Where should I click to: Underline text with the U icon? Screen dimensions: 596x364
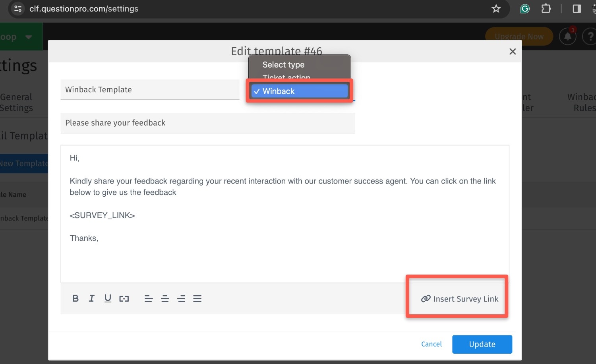pyautogui.click(x=108, y=298)
